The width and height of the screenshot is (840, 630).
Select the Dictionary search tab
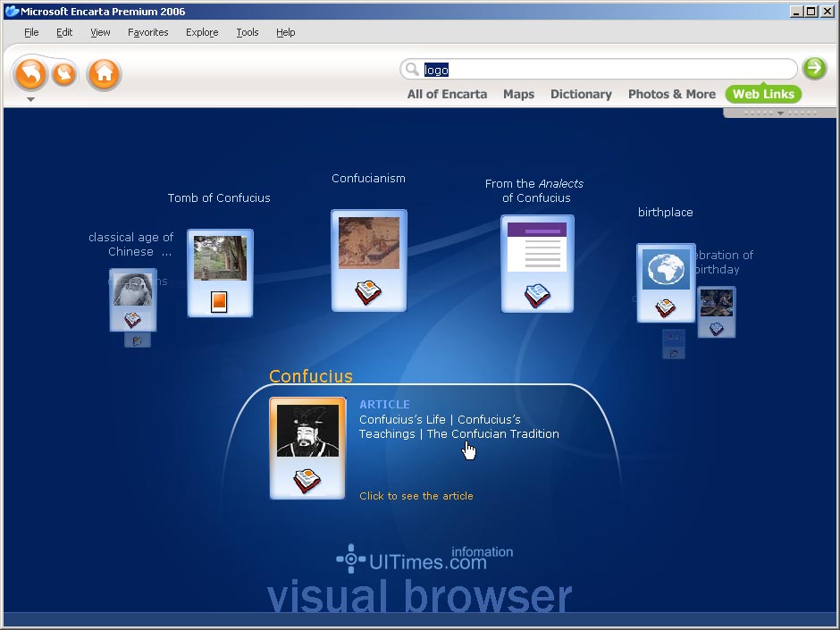click(581, 95)
